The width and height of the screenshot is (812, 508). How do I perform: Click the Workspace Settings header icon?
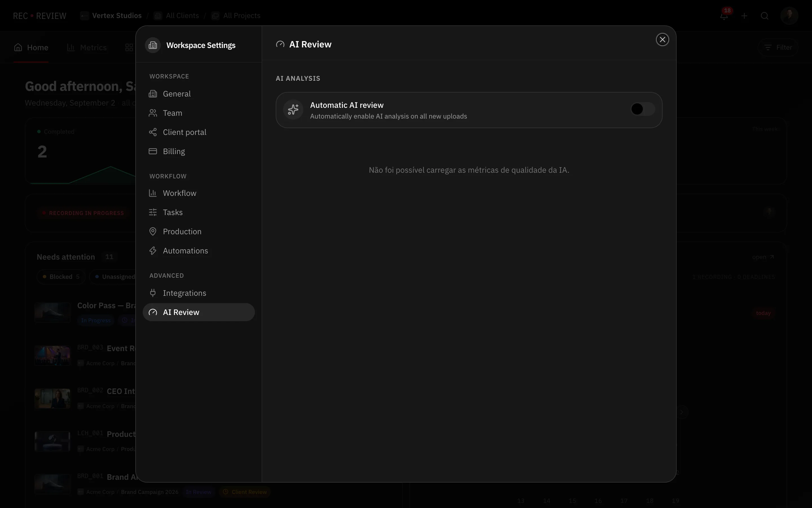[153, 45]
